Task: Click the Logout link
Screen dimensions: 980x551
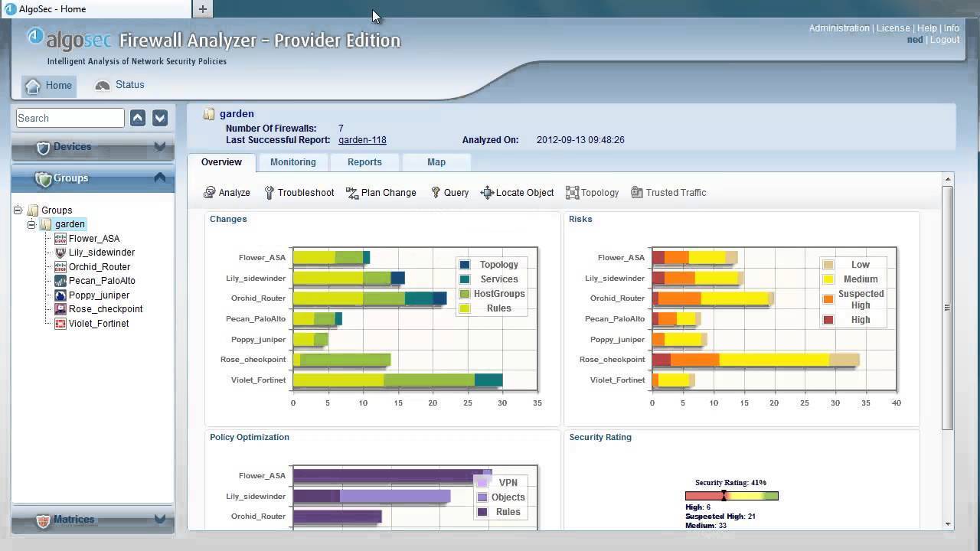Action: [x=945, y=40]
